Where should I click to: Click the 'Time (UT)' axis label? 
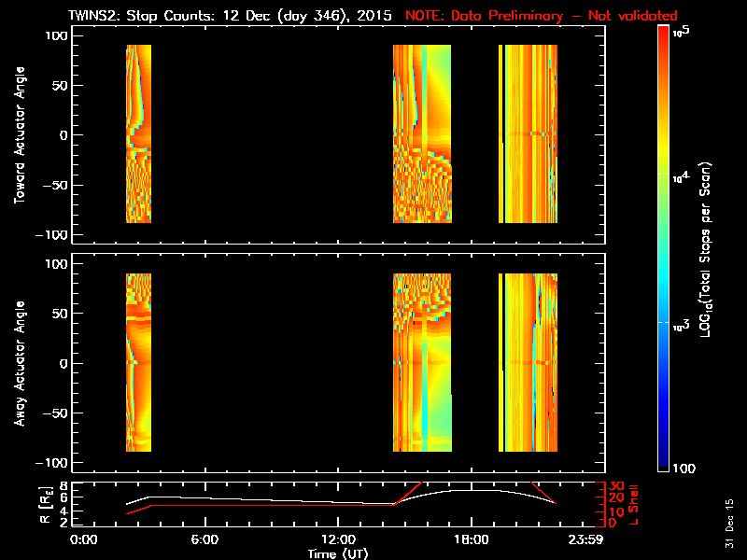pyautogui.click(x=338, y=553)
